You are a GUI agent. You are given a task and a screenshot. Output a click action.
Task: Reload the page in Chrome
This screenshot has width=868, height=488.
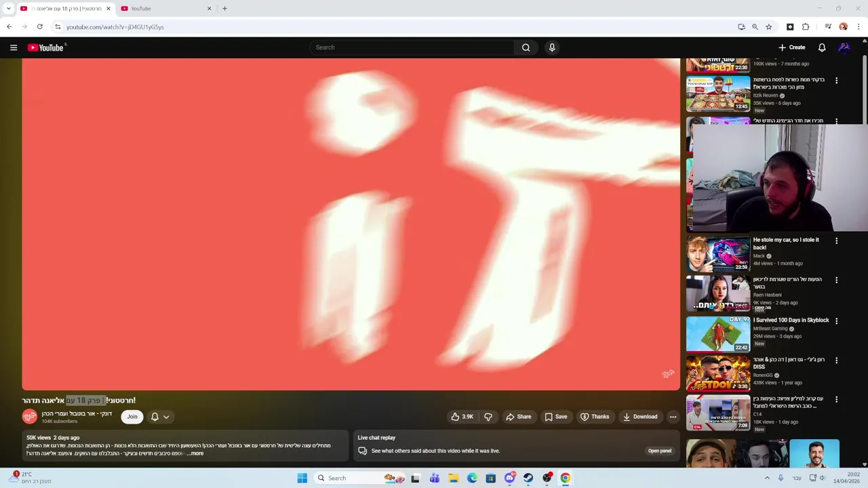click(40, 27)
